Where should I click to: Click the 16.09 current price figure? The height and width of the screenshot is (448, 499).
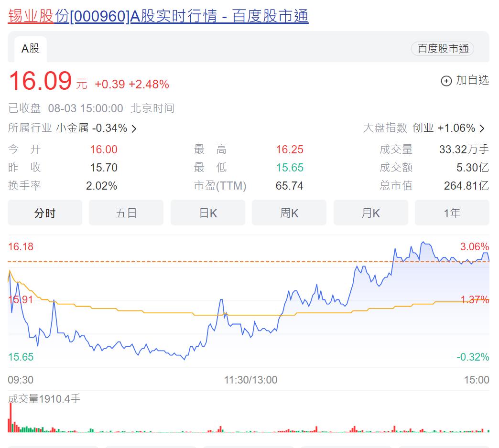pyautogui.click(x=40, y=81)
